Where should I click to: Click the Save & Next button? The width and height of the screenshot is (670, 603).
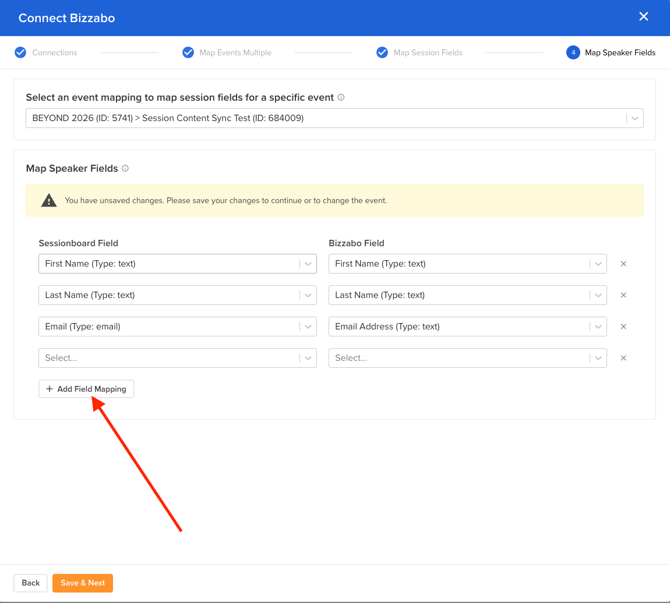point(82,583)
